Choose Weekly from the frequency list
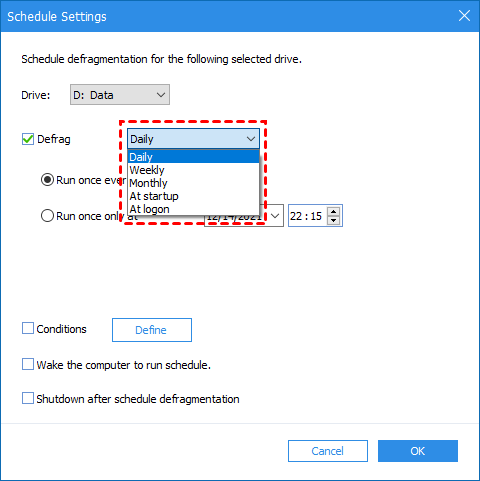480x481 pixels. click(x=193, y=170)
